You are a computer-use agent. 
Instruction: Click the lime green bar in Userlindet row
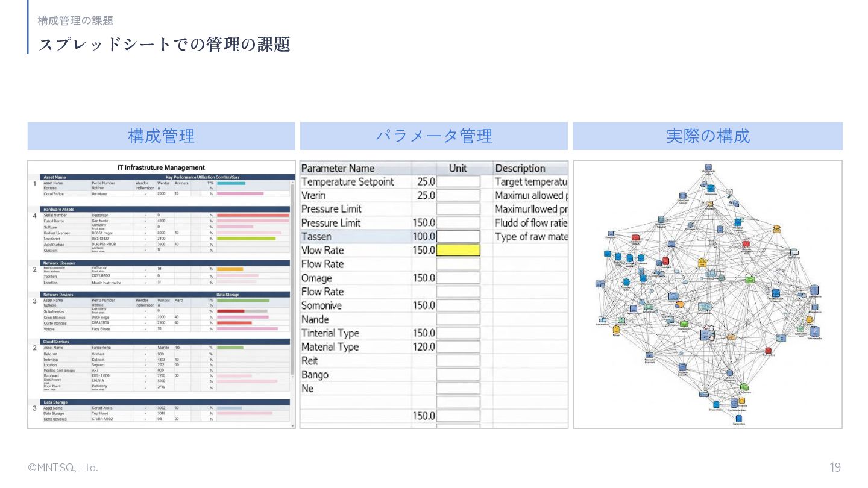247,239
